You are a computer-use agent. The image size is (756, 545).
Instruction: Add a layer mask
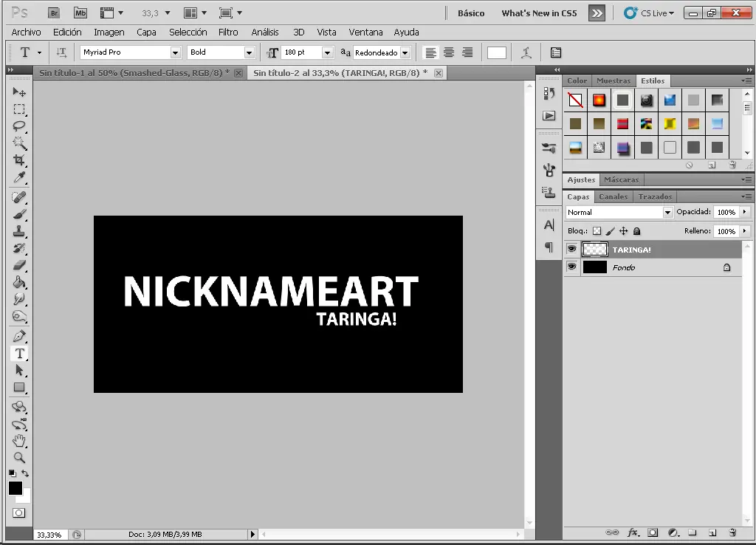pos(653,532)
